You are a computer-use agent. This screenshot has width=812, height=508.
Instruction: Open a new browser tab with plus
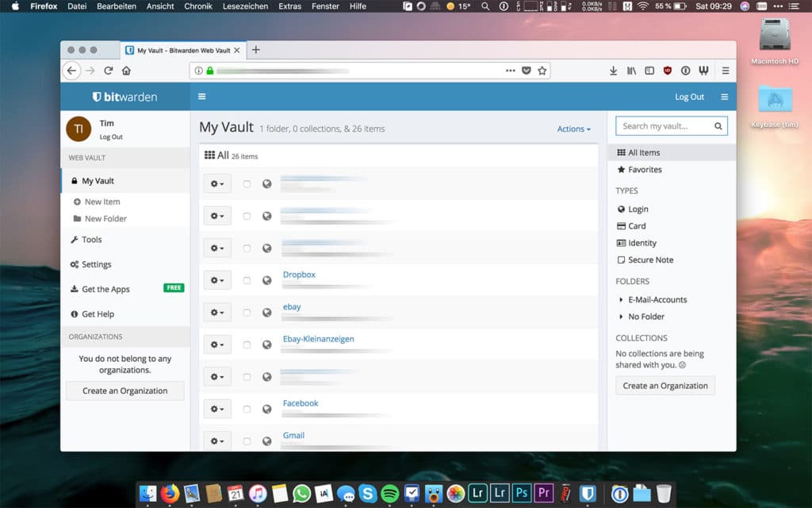coord(256,50)
